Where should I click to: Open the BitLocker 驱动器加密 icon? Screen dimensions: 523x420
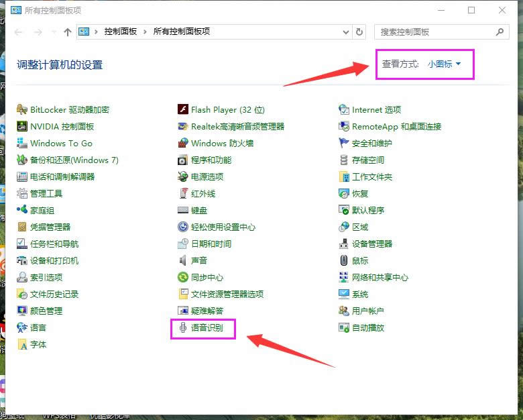click(23, 109)
